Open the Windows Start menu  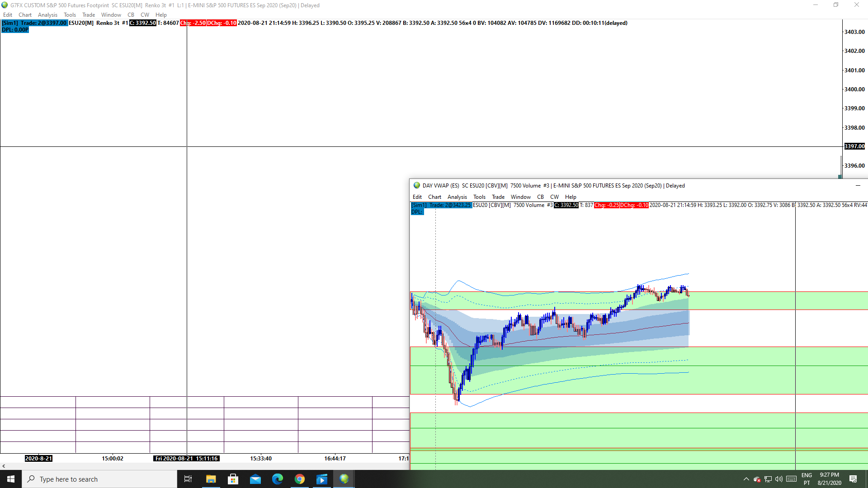pos(11,479)
